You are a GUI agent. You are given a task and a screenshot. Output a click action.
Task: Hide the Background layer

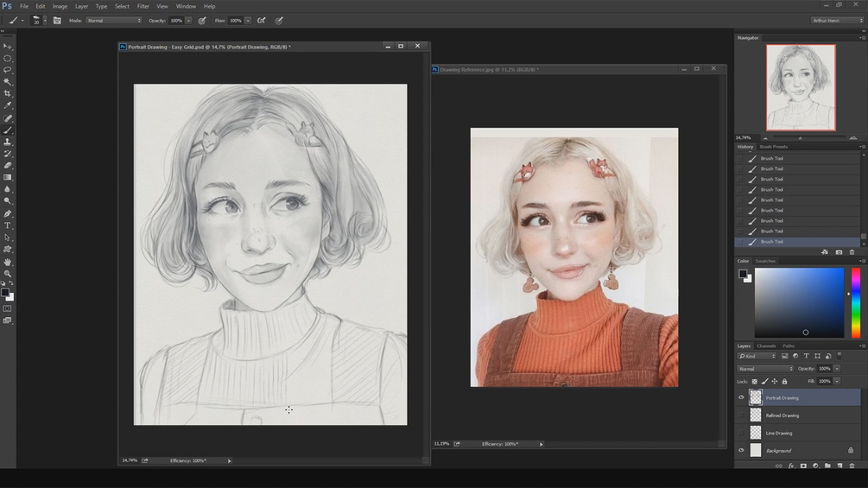coord(741,450)
